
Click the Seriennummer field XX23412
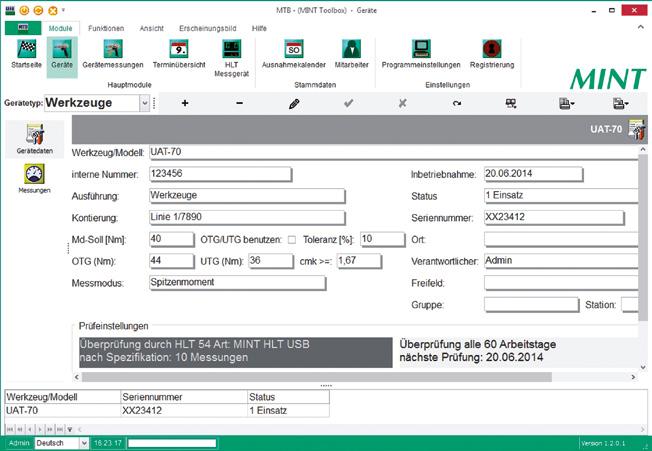(554, 217)
